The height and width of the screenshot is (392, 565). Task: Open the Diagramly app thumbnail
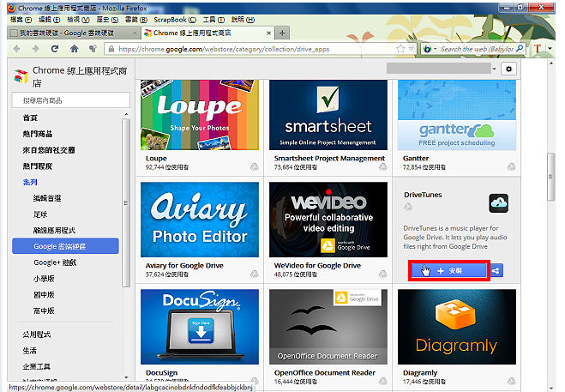point(456,327)
